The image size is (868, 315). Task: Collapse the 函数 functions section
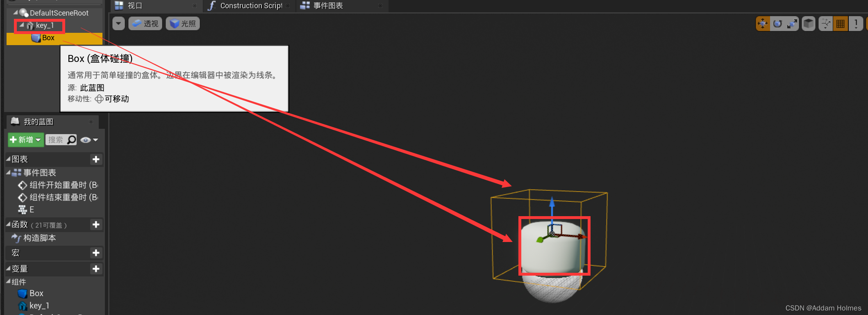pos(8,224)
